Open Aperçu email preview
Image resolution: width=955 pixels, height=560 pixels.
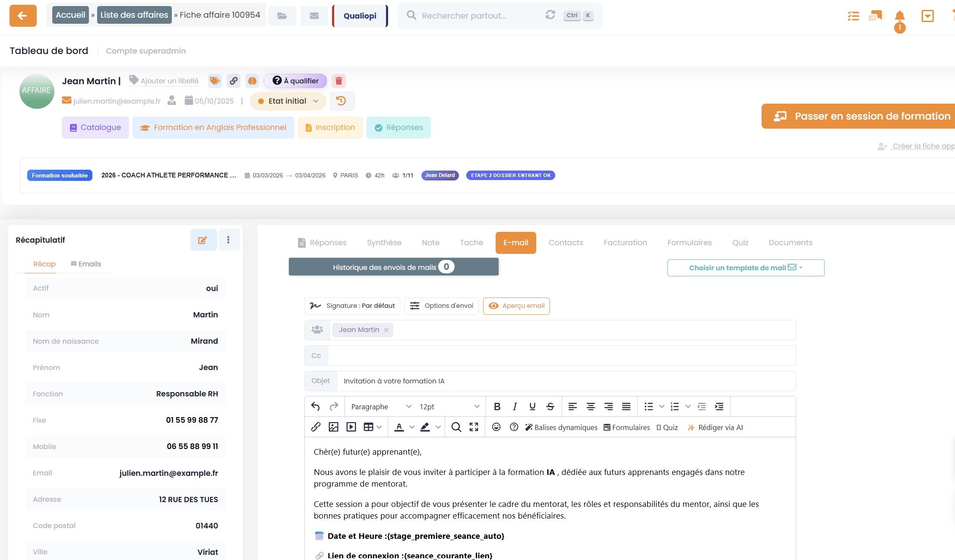[x=516, y=306]
